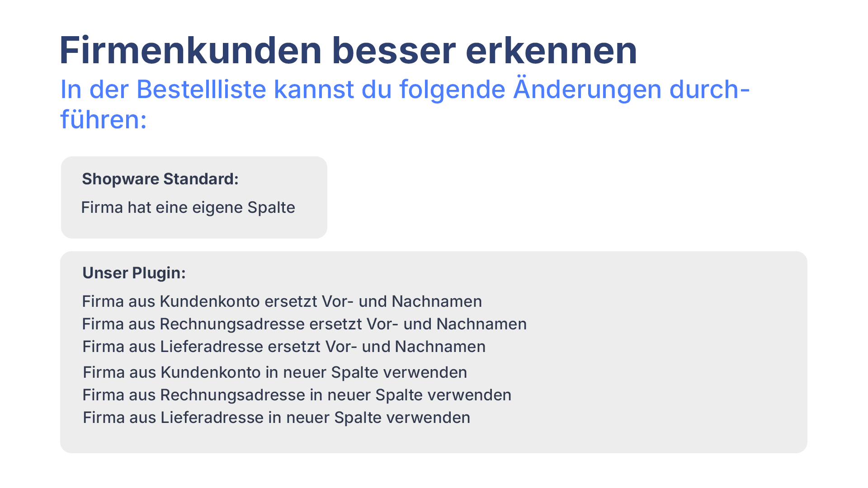The width and height of the screenshot is (868, 488).
Task: Click the word "Firmenkunden" in the title
Action: pyautogui.click(x=190, y=50)
